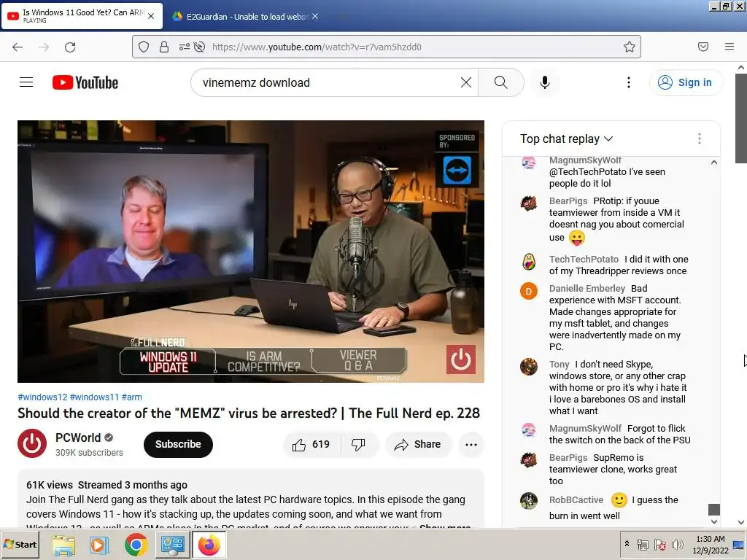Select chat author Tony
Viewport: 747px width, 560px height.
coord(559,365)
